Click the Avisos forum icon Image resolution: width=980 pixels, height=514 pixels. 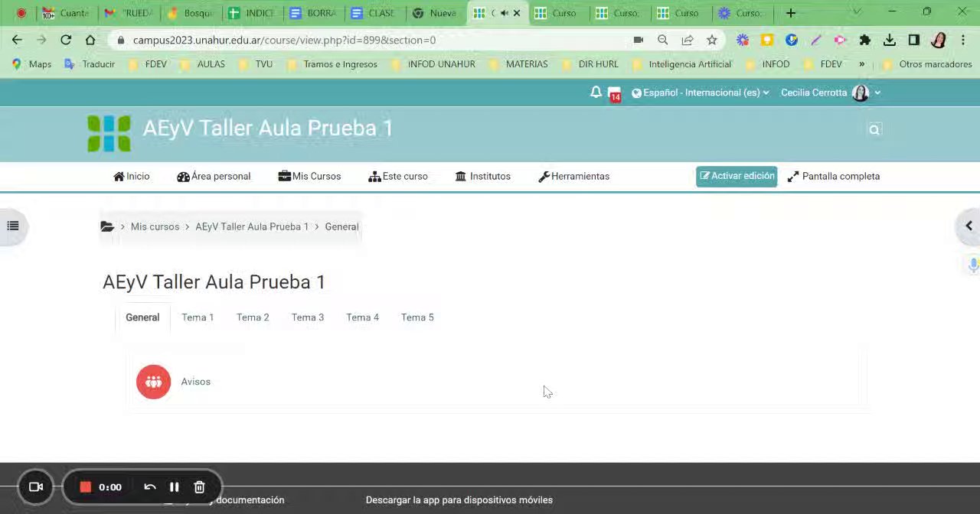[x=153, y=382]
